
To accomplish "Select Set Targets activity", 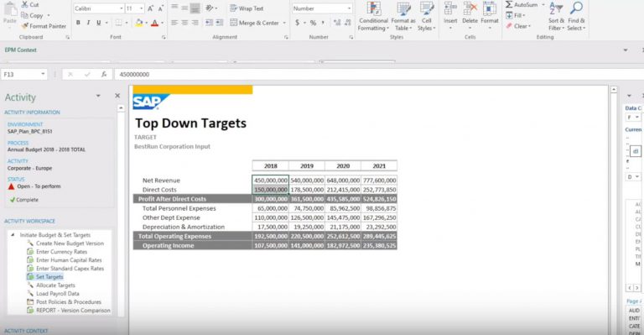I will pos(45,276).
